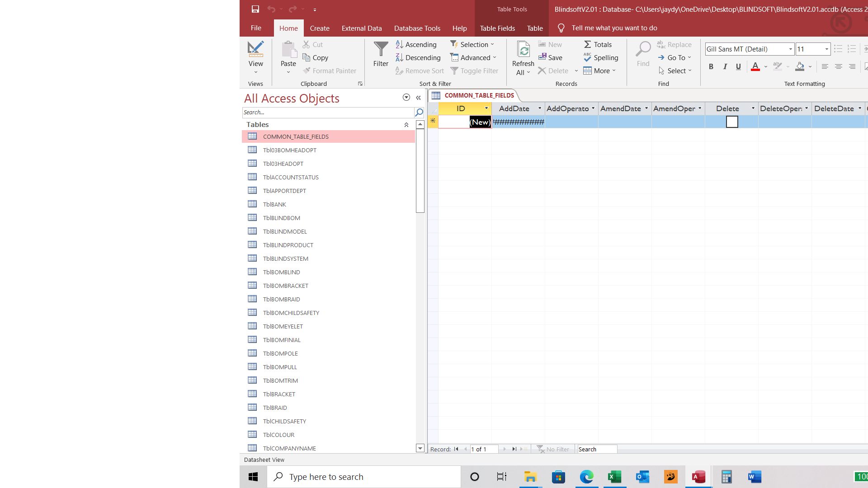Click the Save quick access icon
This screenshot has width=868, height=488.
255,9
